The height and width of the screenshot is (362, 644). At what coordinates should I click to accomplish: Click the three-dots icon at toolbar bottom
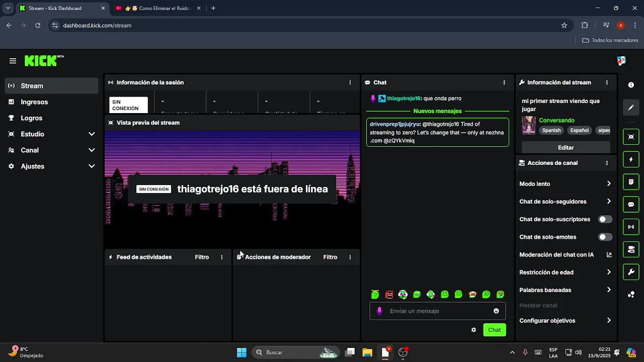coord(631,295)
